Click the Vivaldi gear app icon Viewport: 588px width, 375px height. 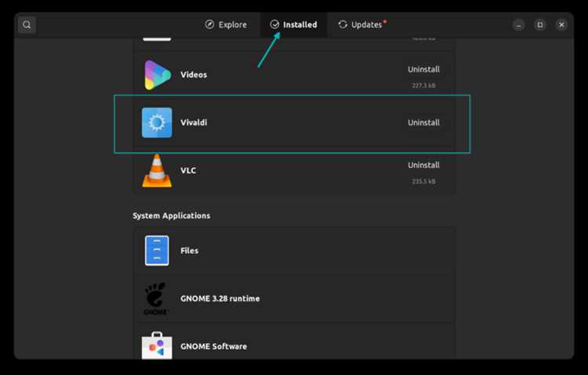pyautogui.click(x=157, y=122)
